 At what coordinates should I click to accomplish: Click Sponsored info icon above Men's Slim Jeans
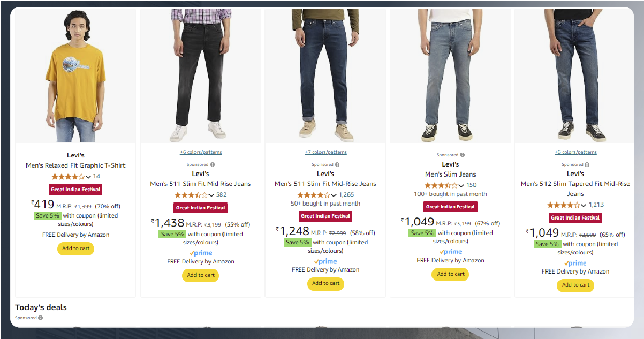click(463, 155)
